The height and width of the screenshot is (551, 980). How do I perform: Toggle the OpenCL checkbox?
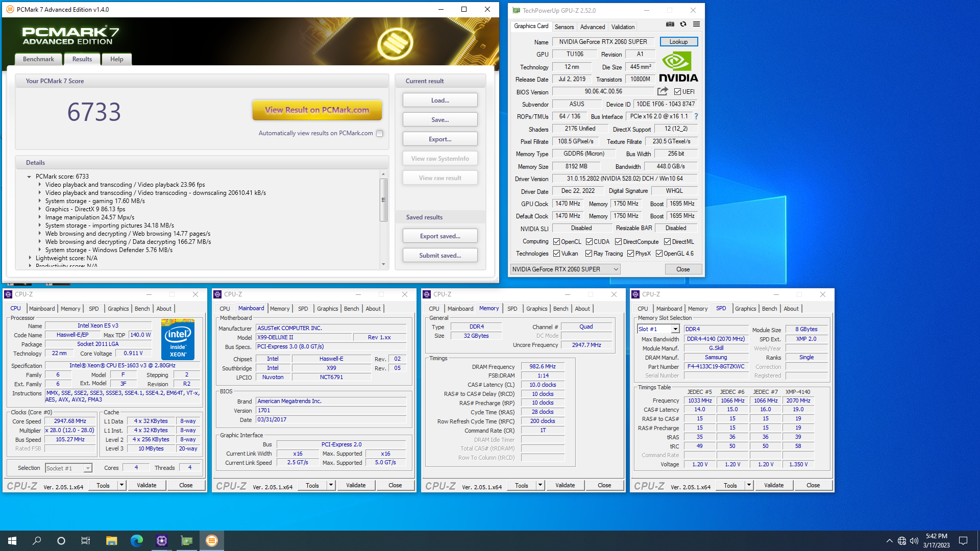(557, 242)
